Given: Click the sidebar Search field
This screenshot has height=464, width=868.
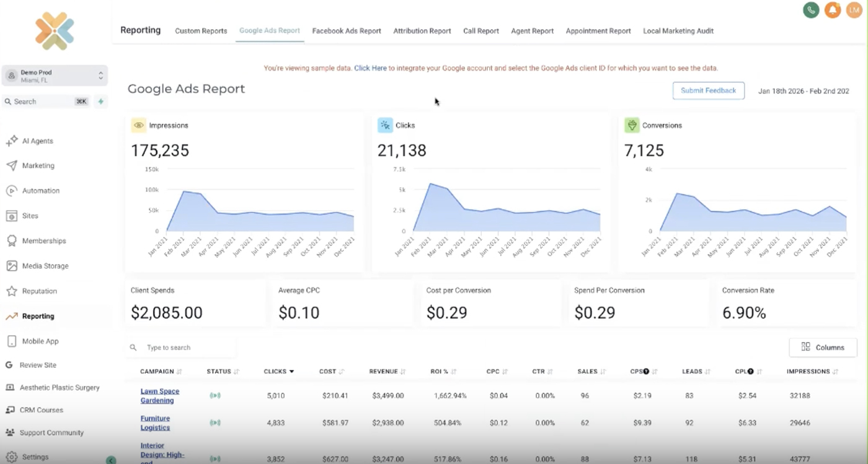Looking at the screenshot, I should tap(46, 102).
